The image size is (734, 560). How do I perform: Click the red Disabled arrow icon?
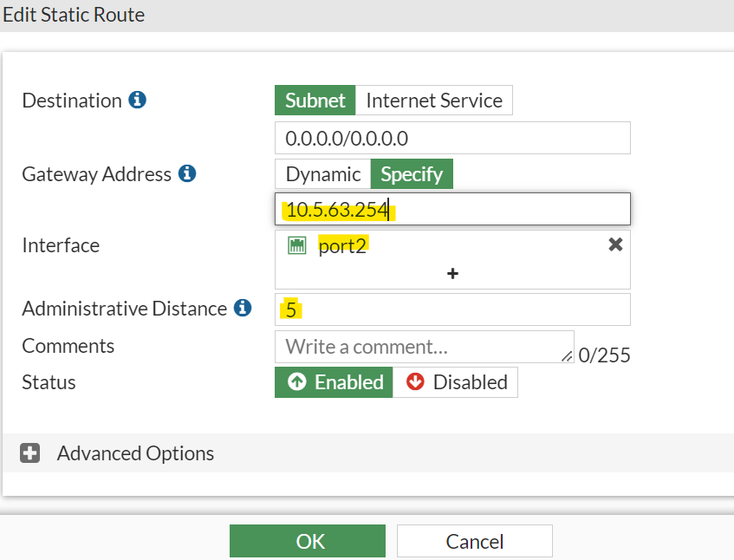pyautogui.click(x=415, y=382)
